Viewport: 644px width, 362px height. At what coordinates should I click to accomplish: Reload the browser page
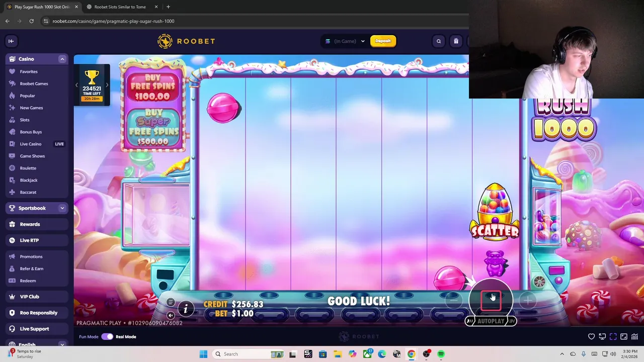pos(31,21)
